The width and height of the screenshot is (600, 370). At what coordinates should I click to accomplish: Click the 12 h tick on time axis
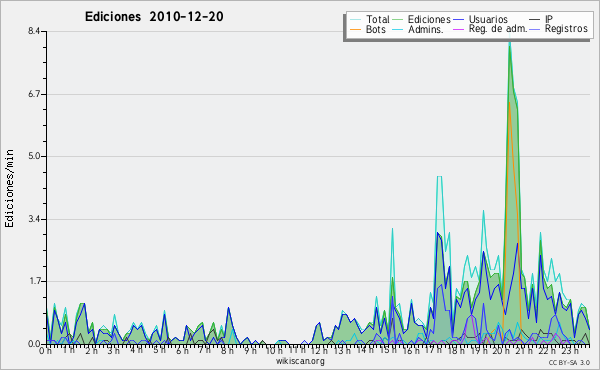click(x=316, y=350)
